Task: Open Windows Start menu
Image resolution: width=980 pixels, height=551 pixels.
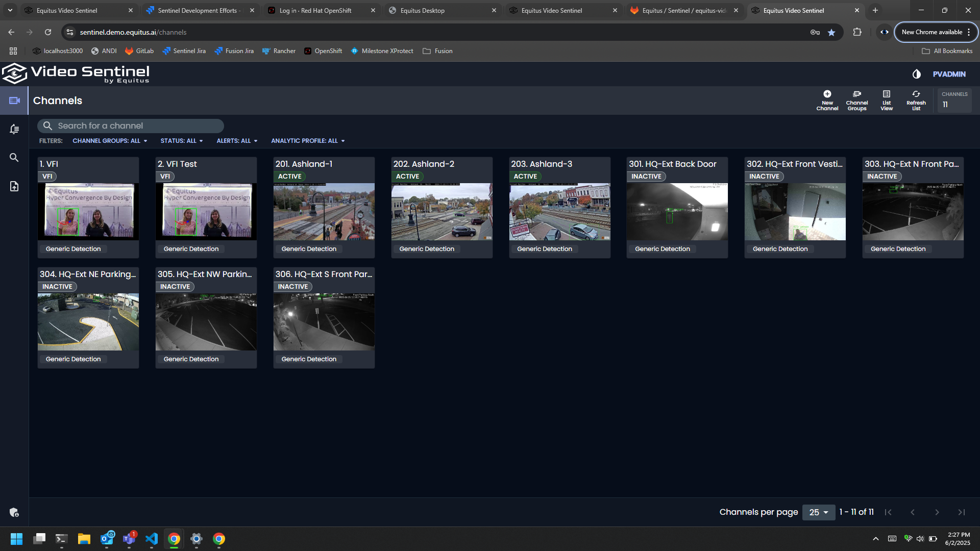Action: pos(16,539)
